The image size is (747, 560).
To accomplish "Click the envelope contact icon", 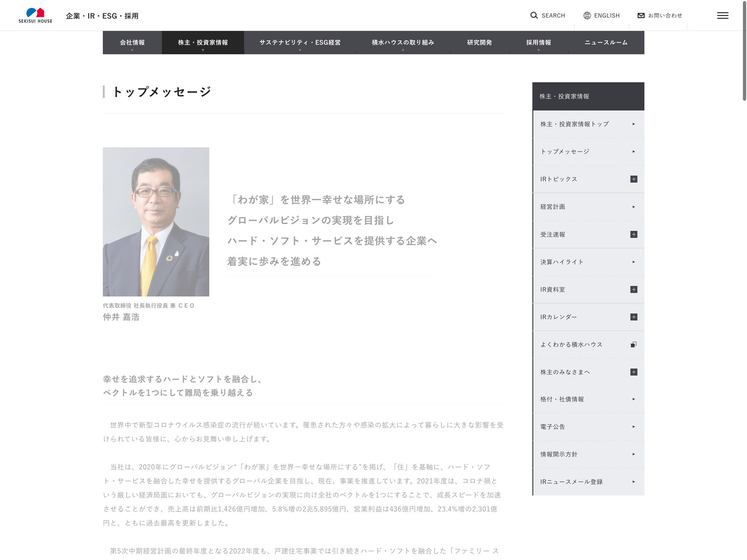I will pos(641,15).
